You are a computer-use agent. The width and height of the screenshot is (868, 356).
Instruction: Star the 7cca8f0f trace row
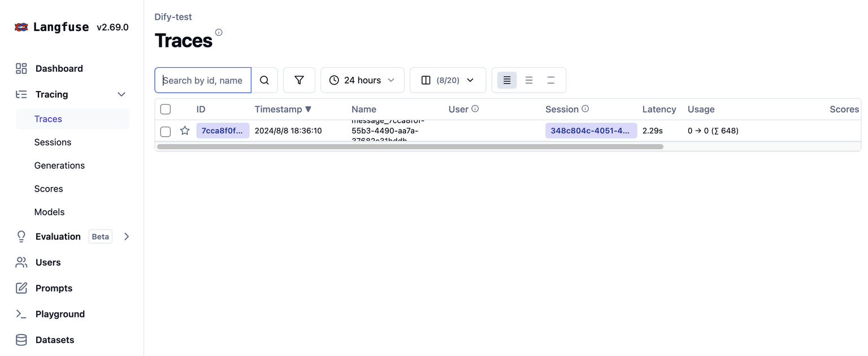185,131
